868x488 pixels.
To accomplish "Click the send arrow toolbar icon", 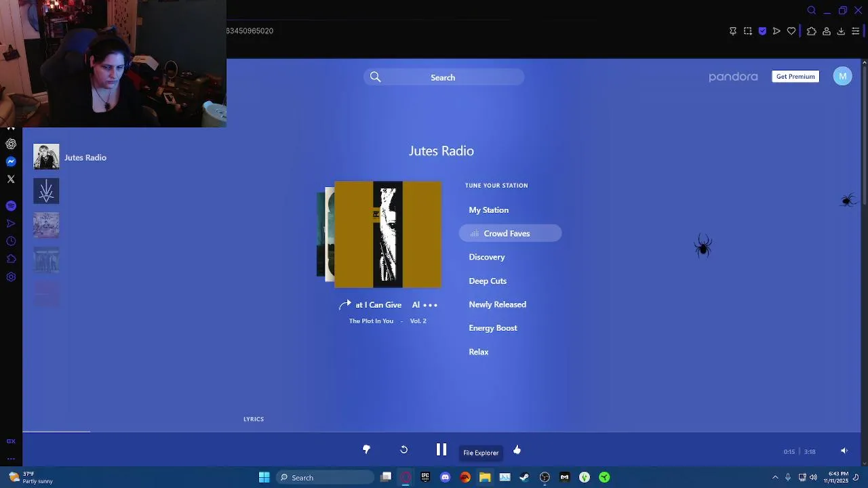I will click(776, 31).
